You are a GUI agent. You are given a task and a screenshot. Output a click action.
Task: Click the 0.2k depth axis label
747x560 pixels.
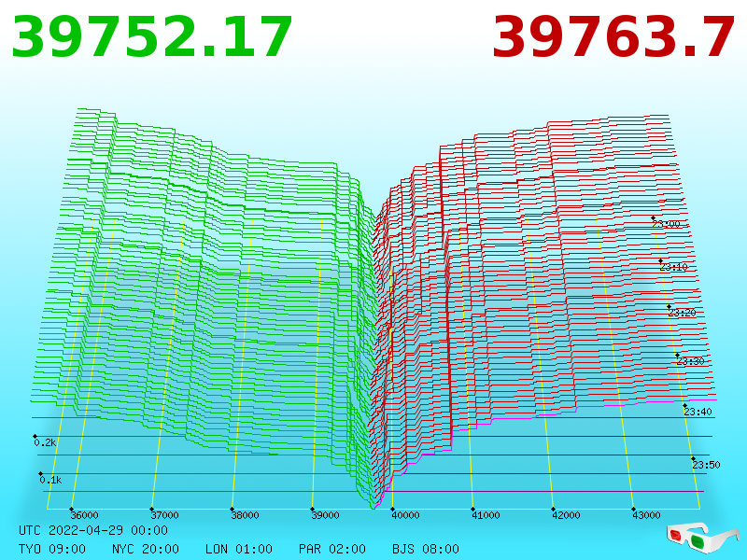[45, 442]
